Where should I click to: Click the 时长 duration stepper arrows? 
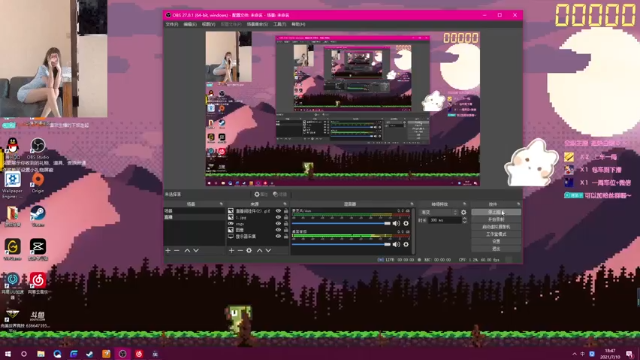point(464,220)
